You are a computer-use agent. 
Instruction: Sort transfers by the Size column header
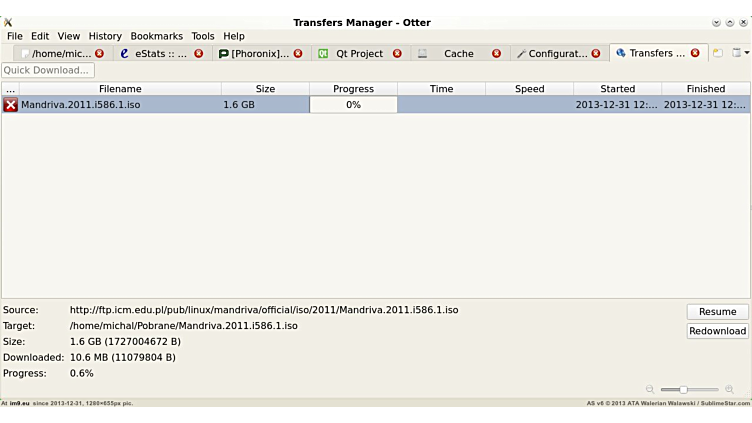coord(265,89)
